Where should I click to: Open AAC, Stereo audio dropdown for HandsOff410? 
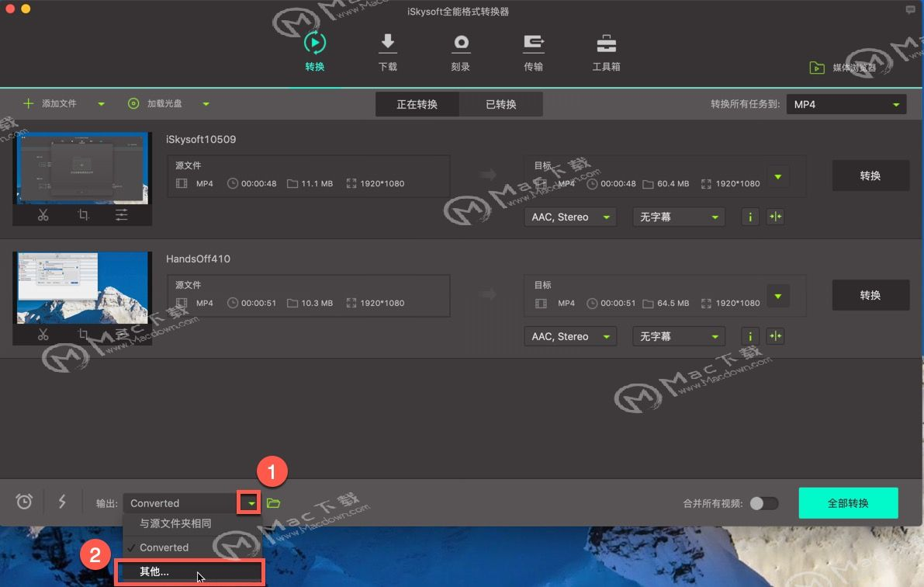(x=570, y=336)
